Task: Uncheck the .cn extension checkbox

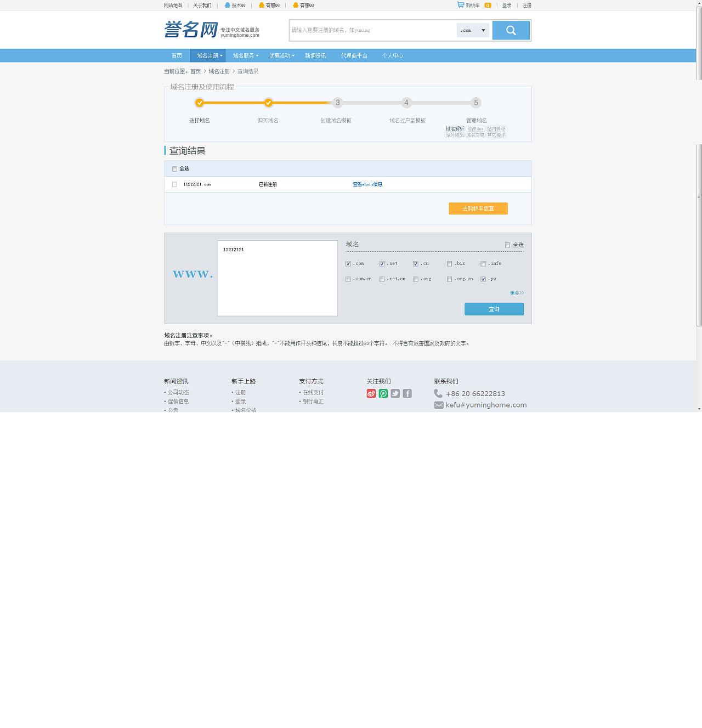Action: coord(416,264)
